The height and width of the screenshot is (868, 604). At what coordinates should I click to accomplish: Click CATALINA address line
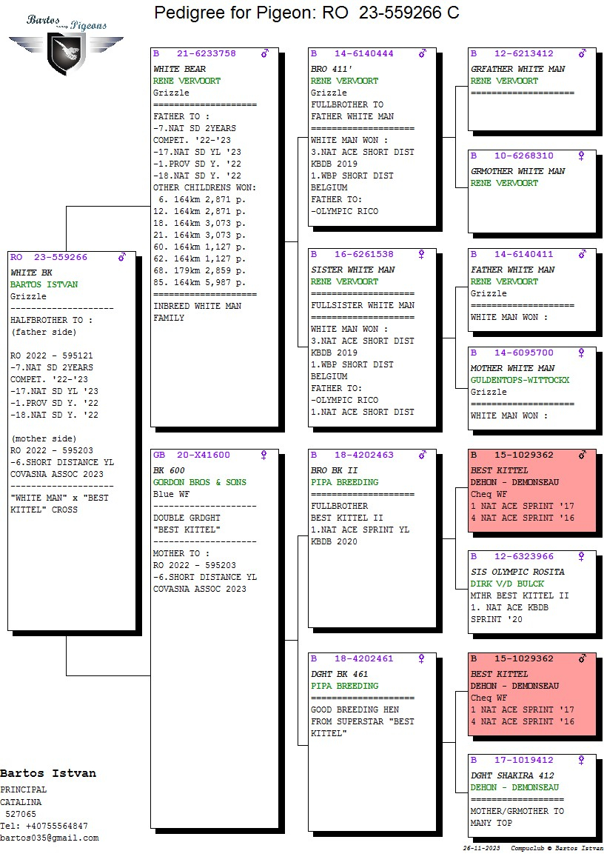21,802
